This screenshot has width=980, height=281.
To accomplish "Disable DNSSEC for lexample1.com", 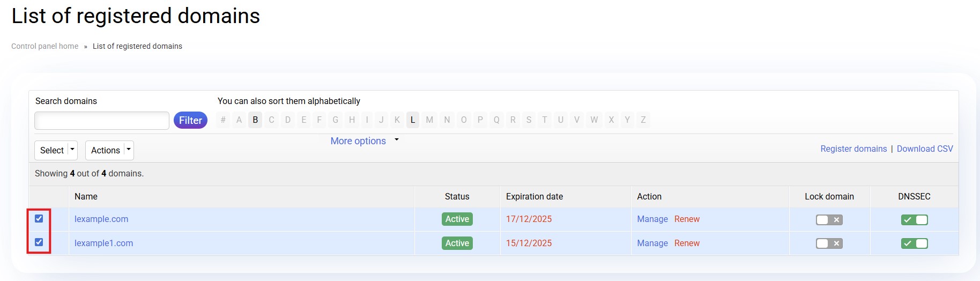I will pos(914,243).
